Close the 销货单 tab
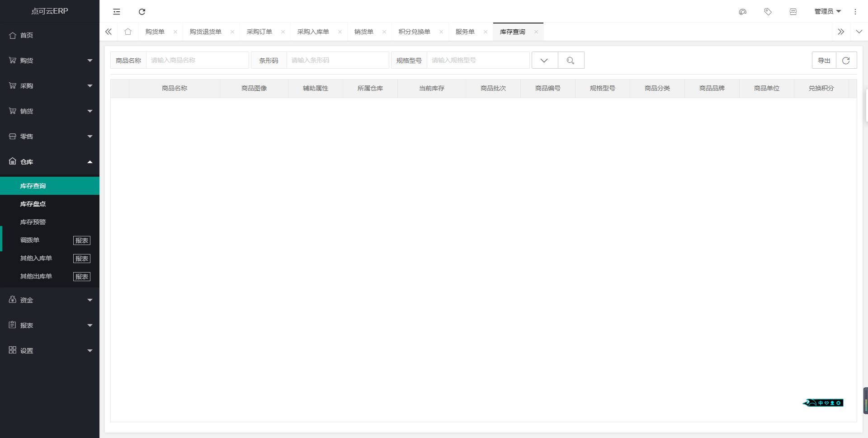 (384, 32)
